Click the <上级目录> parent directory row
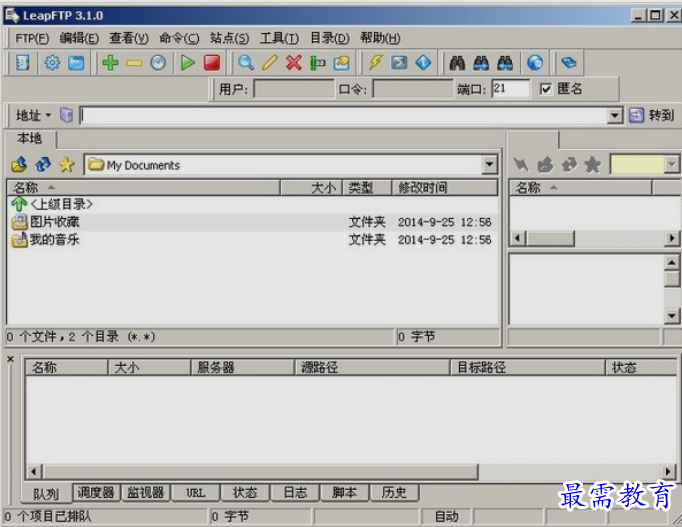The height and width of the screenshot is (527, 682). [252, 204]
